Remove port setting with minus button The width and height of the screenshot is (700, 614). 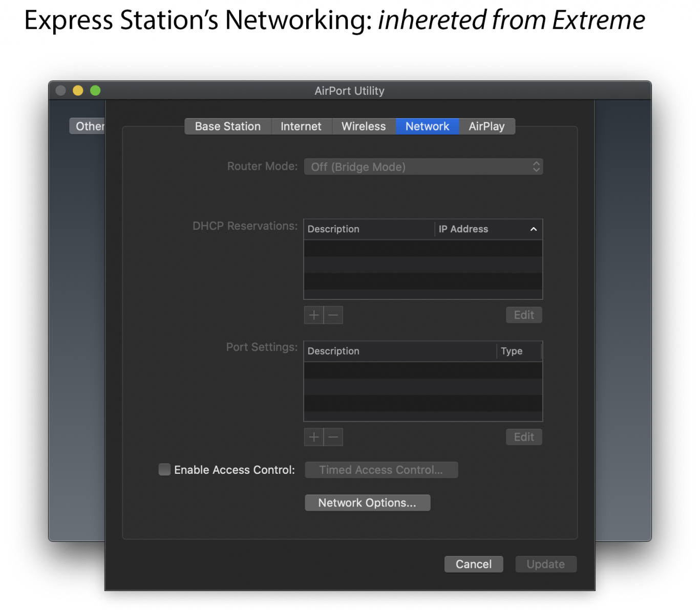[333, 437]
